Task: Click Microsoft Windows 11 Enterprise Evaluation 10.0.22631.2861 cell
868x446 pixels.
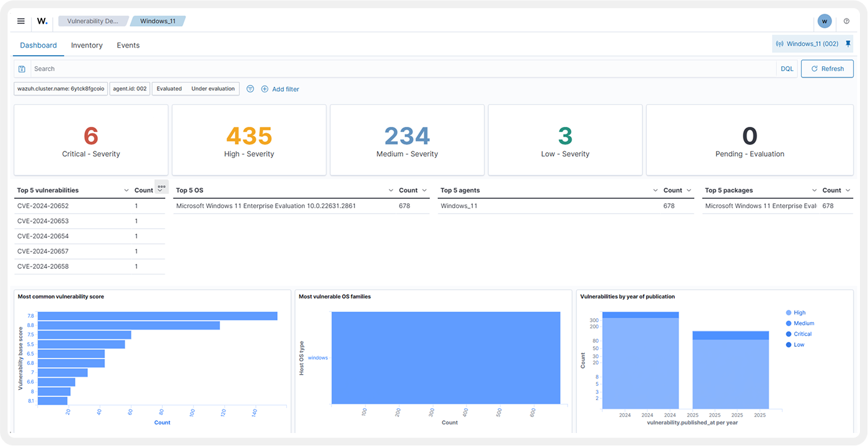Action: [266, 206]
